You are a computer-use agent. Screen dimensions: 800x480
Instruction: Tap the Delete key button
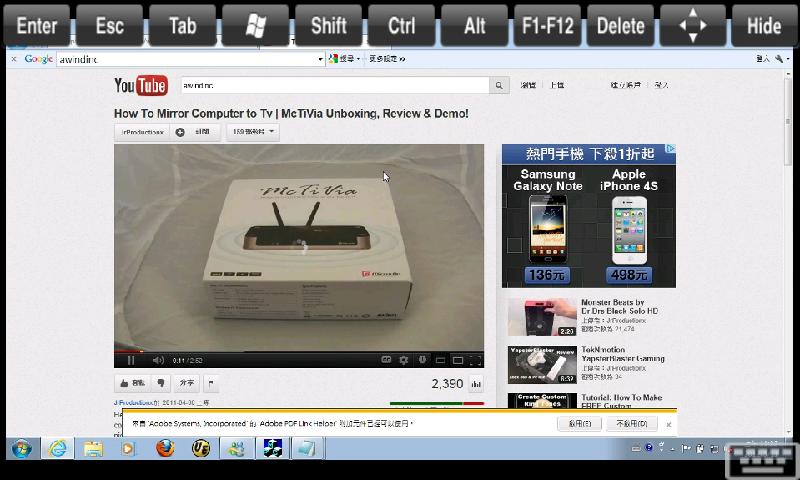(x=620, y=25)
